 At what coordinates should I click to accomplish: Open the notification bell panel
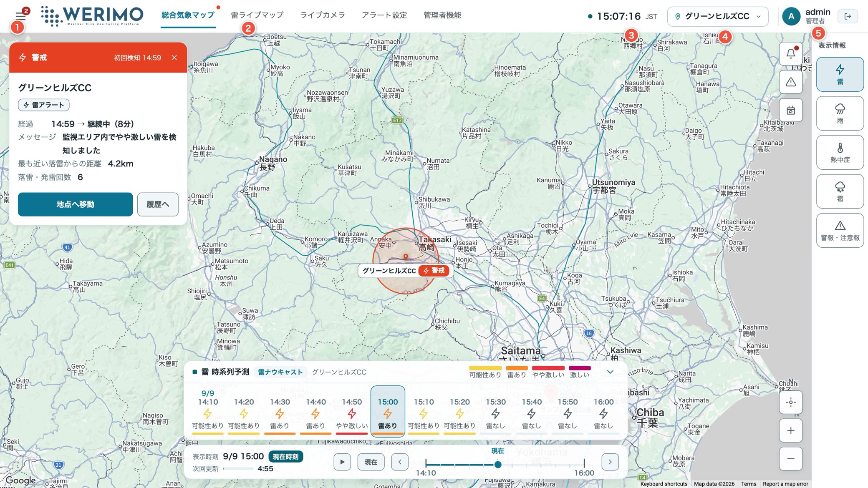tap(791, 53)
